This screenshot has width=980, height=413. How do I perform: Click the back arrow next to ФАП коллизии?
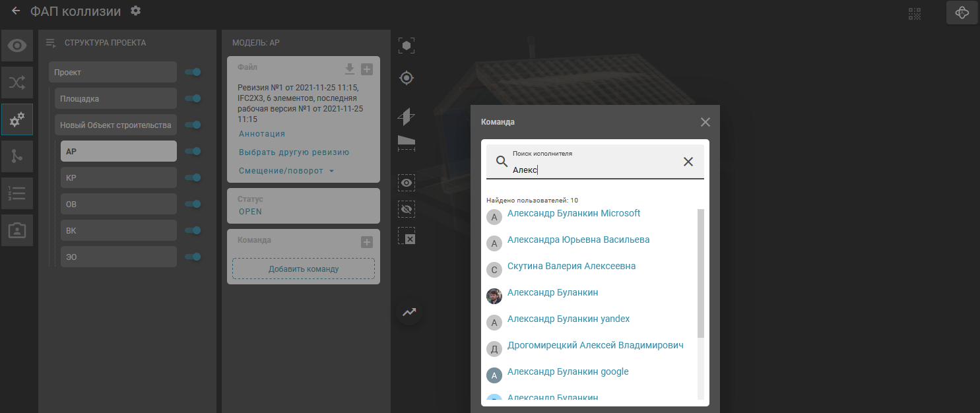point(16,11)
